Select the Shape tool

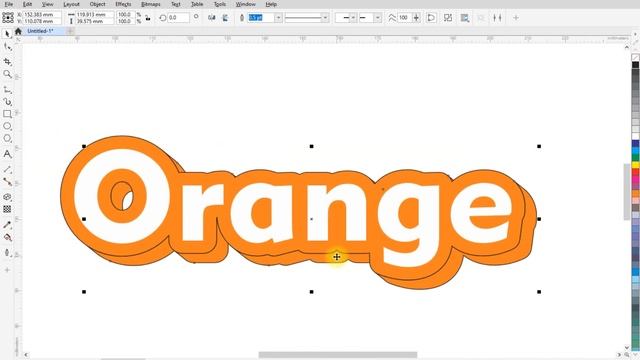click(7, 47)
